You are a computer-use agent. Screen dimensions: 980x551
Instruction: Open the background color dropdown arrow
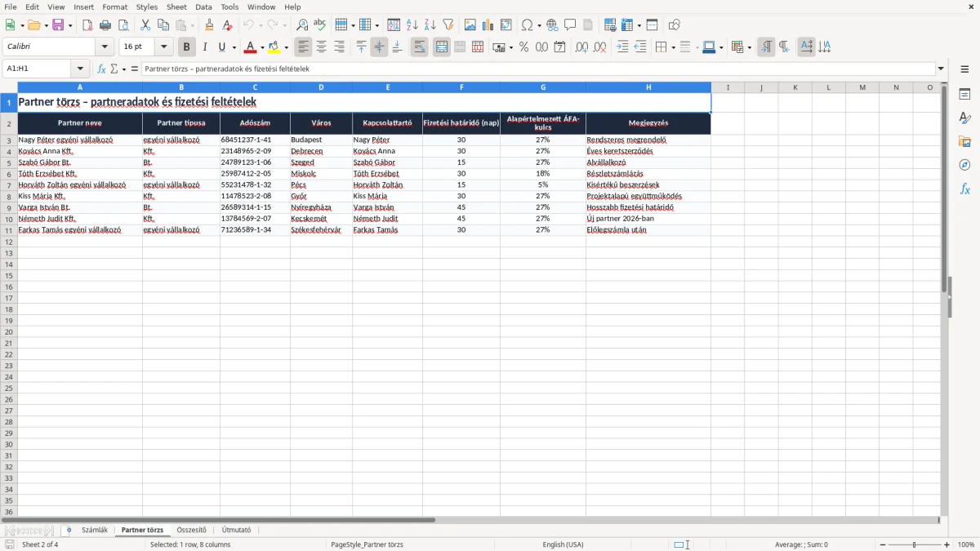coord(287,47)
